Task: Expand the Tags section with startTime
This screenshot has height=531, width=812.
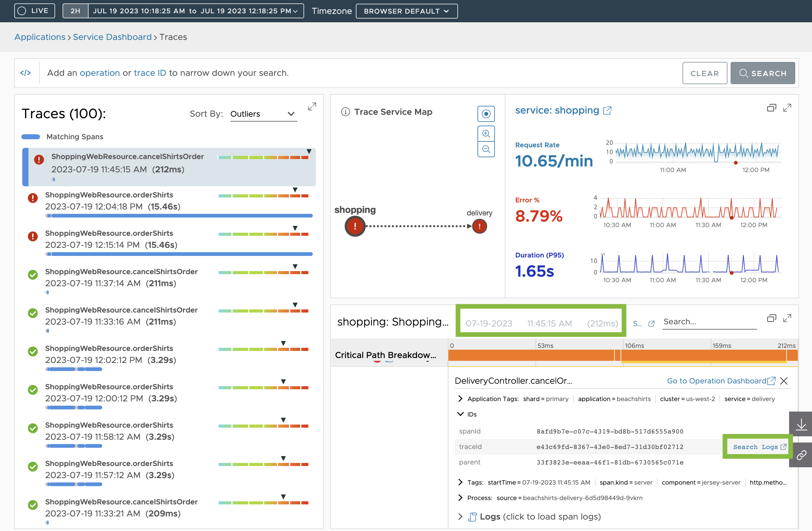Action: coord(460,482)
